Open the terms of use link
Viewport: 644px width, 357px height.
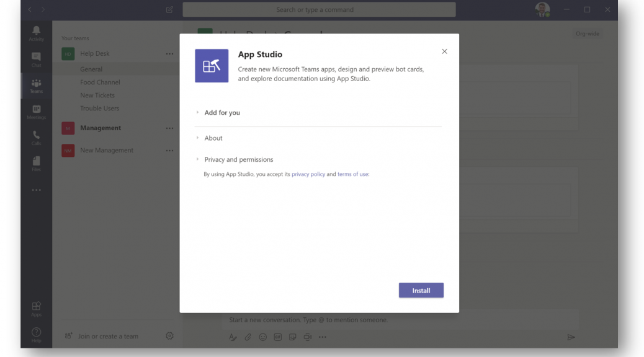[353, 174]
